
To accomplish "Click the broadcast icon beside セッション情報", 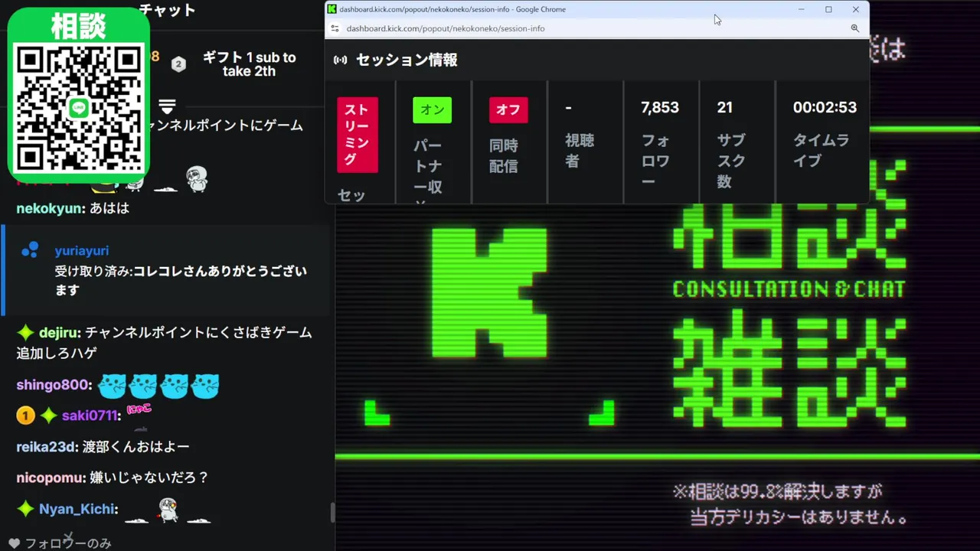I will pos(341,60).
